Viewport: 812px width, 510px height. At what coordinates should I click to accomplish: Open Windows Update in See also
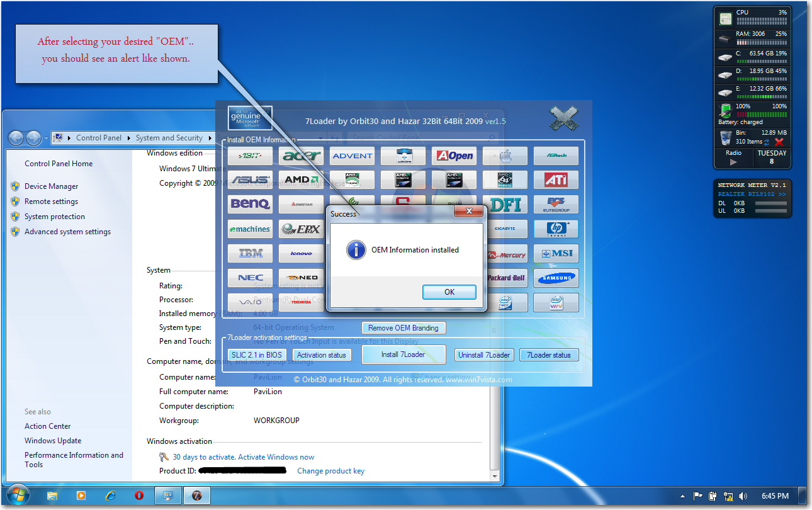(53, 441)
